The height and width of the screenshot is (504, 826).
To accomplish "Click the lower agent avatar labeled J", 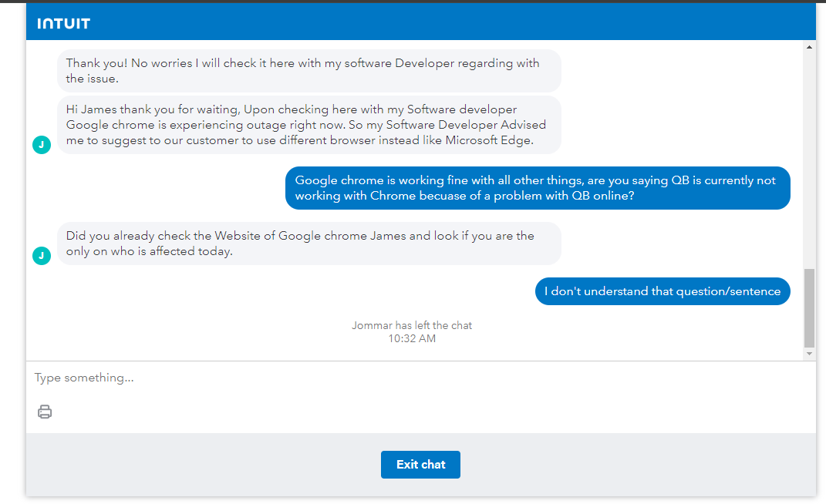I will pos(42,255).
